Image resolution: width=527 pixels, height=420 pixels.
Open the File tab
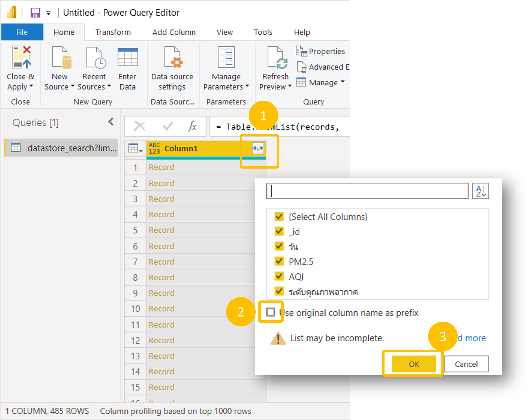click(x=22, y=32)
